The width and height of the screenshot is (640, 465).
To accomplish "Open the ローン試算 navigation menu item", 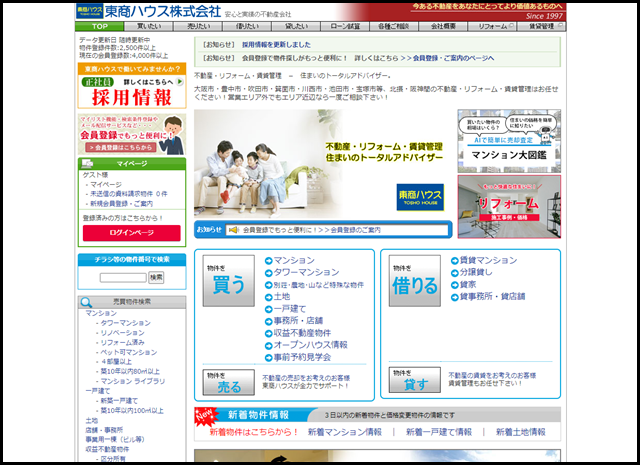I will pyautogui.click(x=346, y=27).
